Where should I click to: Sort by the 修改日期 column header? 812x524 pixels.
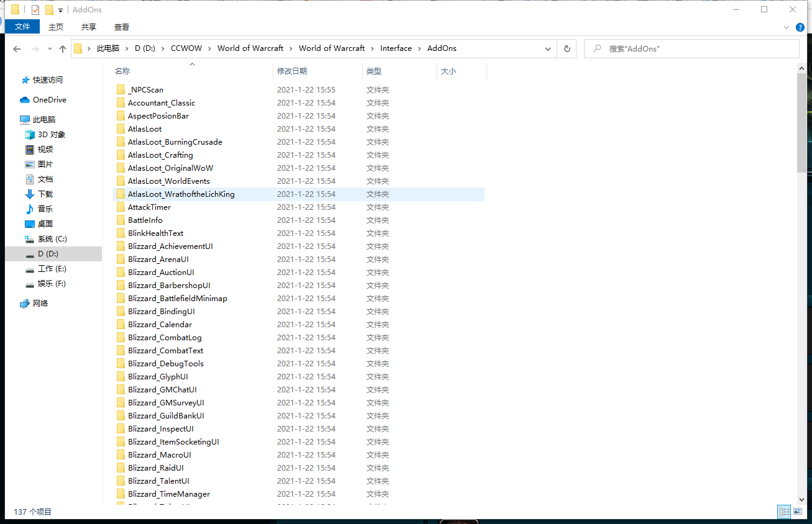(x=292, y=71)
